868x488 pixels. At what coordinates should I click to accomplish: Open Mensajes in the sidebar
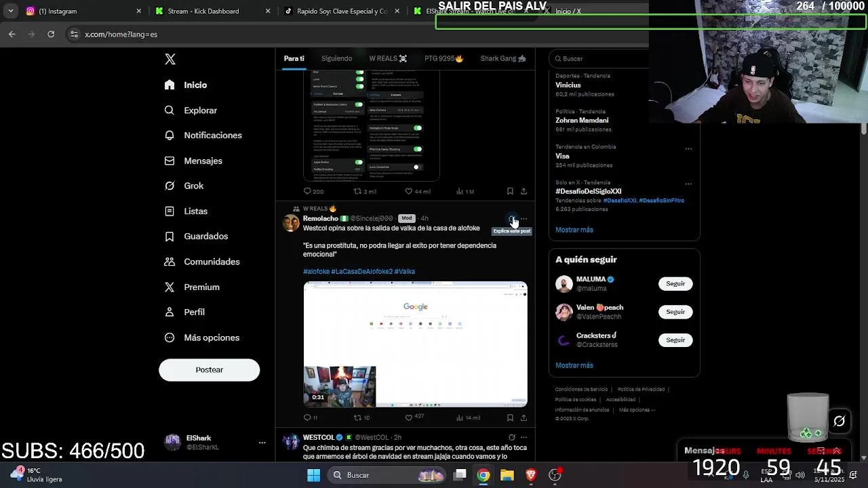tap(193, 161)
